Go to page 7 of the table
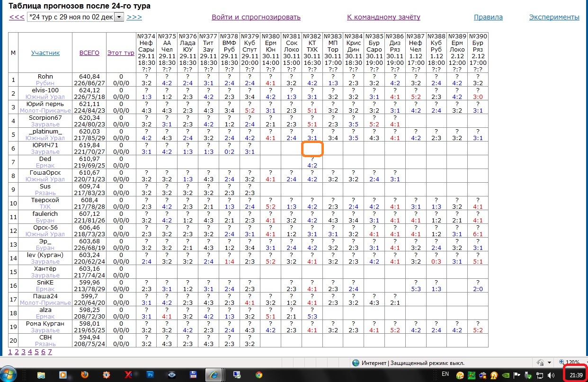This screenshot has height=382, width=588. pyautogui.click(x=50, y=352)
